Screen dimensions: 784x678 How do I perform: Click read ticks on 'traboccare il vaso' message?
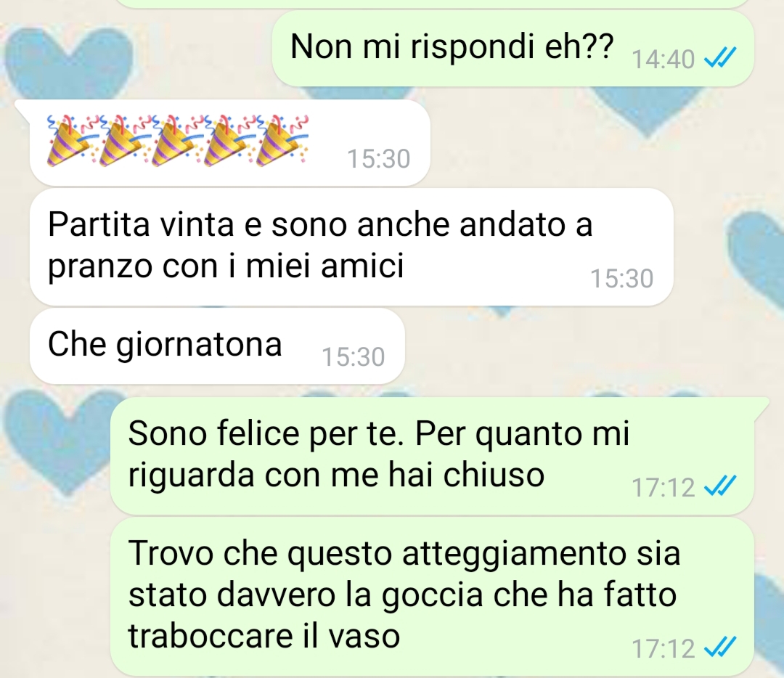(x=720, y=648)
